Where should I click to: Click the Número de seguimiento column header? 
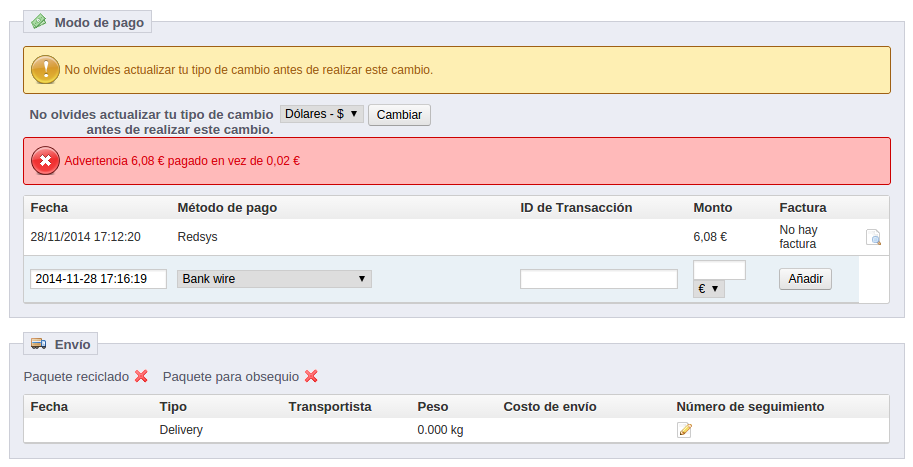tap(750, 407)
